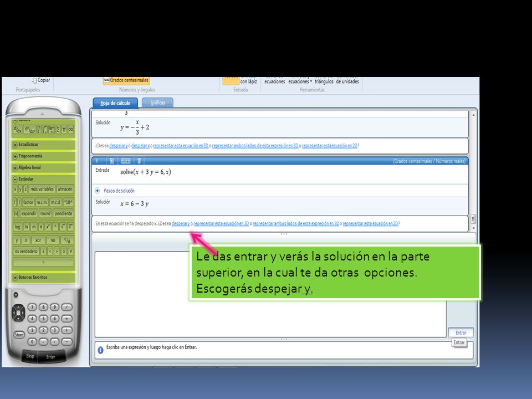
Task: Click the wide equals sign key
Action: coord(43,262)
